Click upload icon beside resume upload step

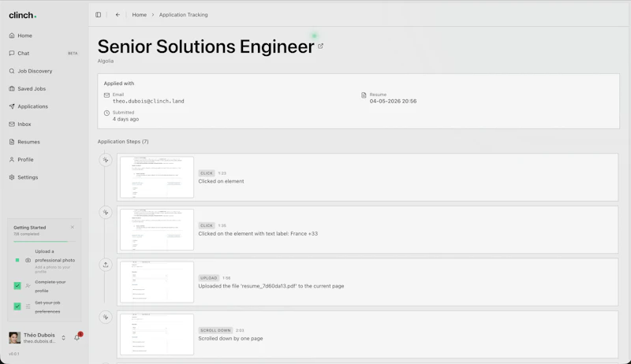(x=106, y=265)
